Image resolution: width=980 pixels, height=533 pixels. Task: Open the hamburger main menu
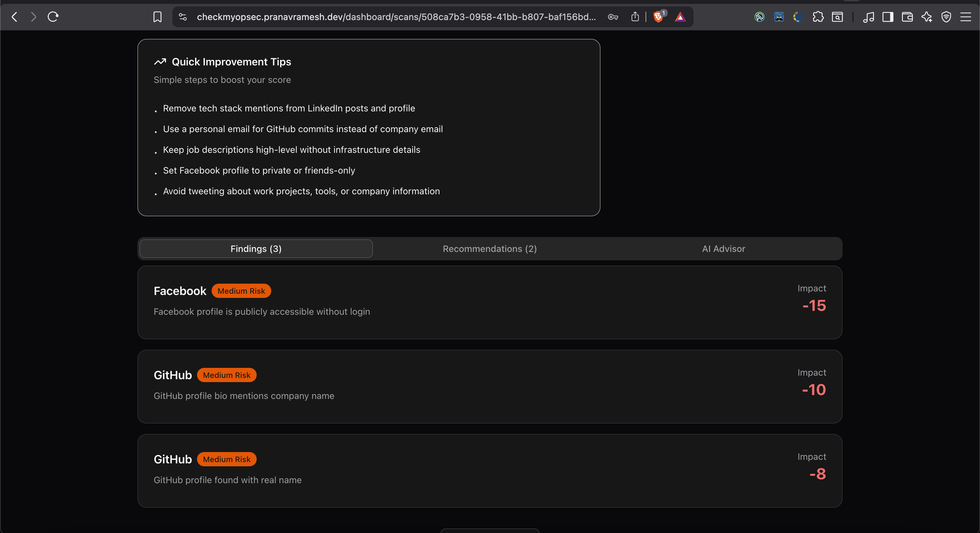pyautogui.click(x=965, y=17)
